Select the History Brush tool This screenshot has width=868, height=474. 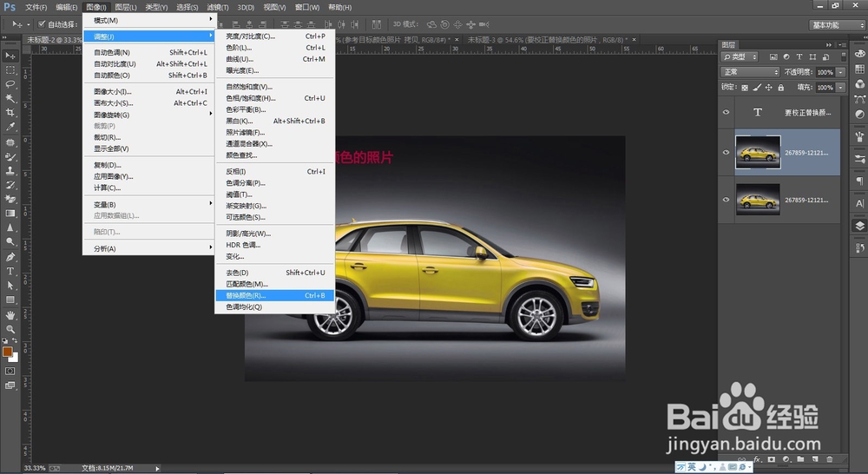[x=10, y=185]
